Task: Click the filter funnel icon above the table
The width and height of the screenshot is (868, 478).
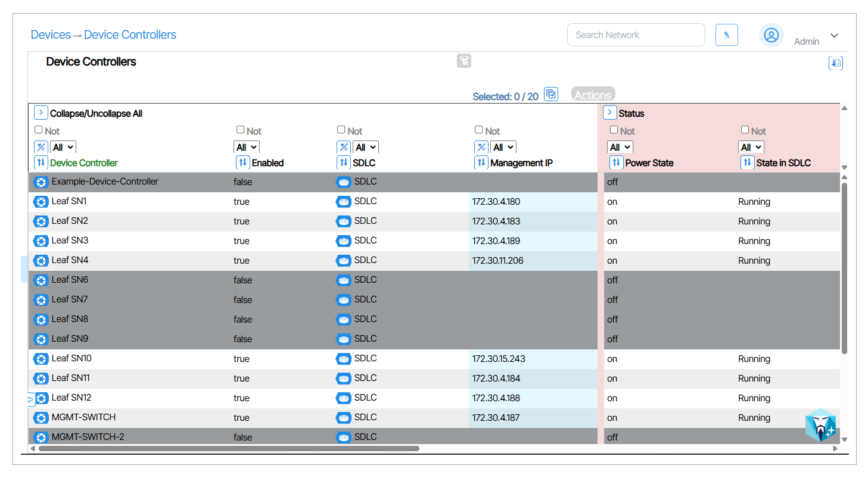Action: click(x=464, y=61)
